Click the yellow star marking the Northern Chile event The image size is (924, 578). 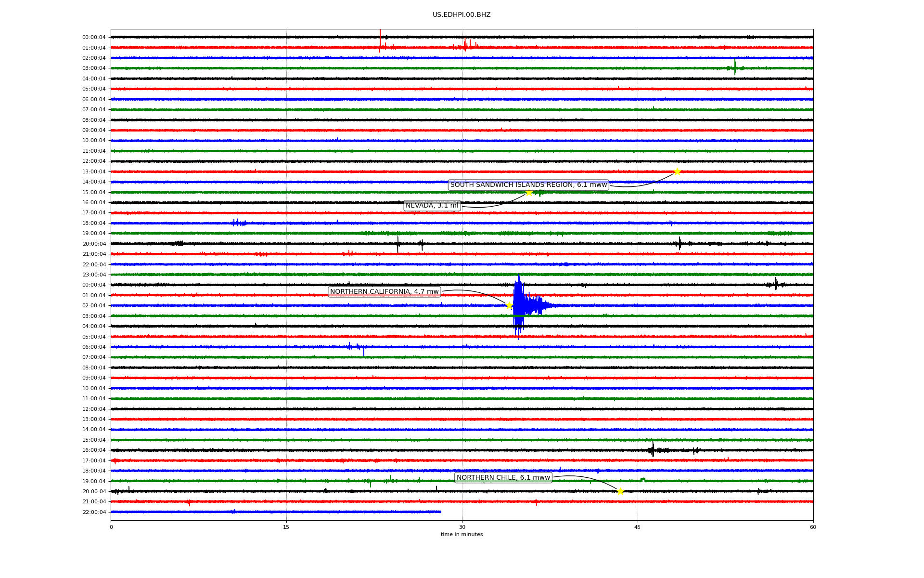pos(620,491)
